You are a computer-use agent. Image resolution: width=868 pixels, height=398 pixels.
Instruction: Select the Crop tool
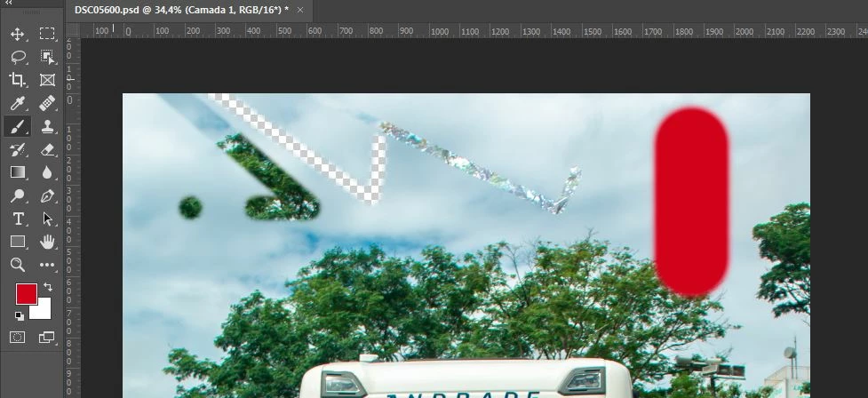[x=17, y=80]
